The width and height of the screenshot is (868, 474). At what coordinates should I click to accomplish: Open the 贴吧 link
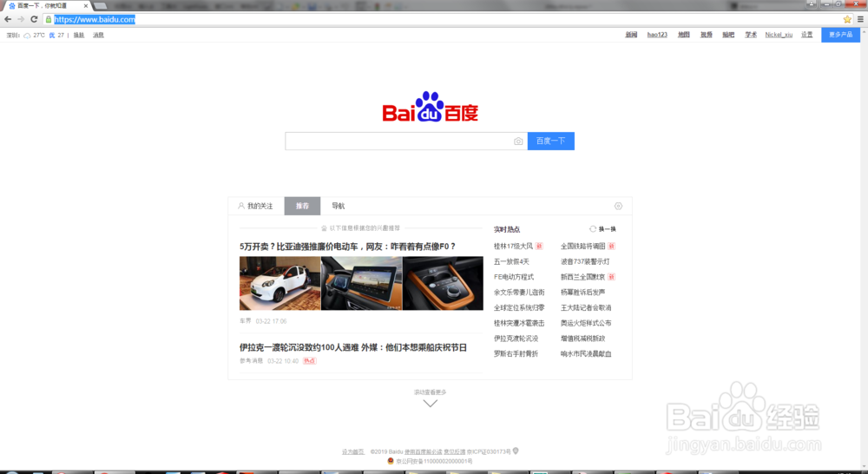pos(728,35)
